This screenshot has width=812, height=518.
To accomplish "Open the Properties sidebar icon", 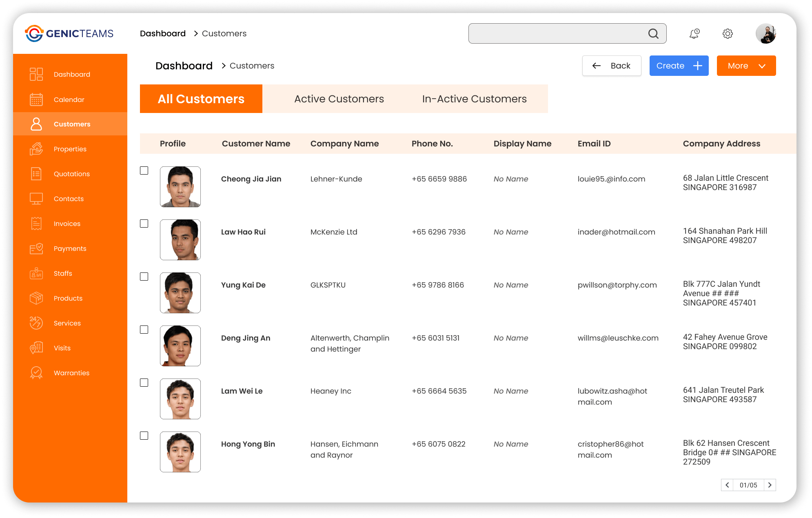I will (x=36, y=149).
